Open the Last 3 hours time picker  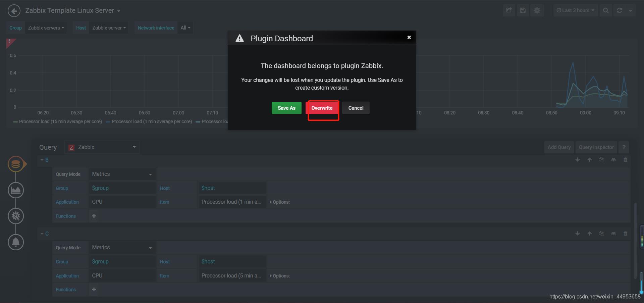(x=575, y=10)
